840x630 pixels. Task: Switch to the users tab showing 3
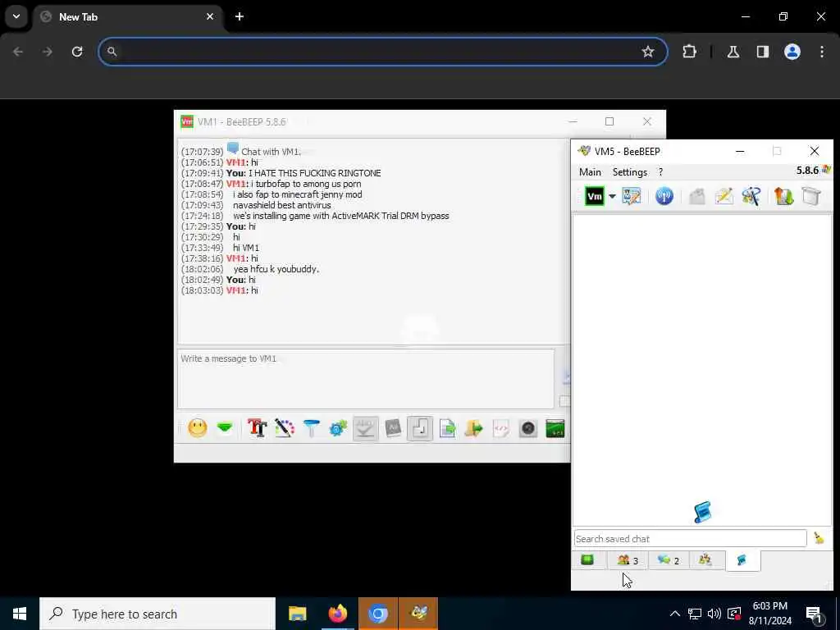628,559
